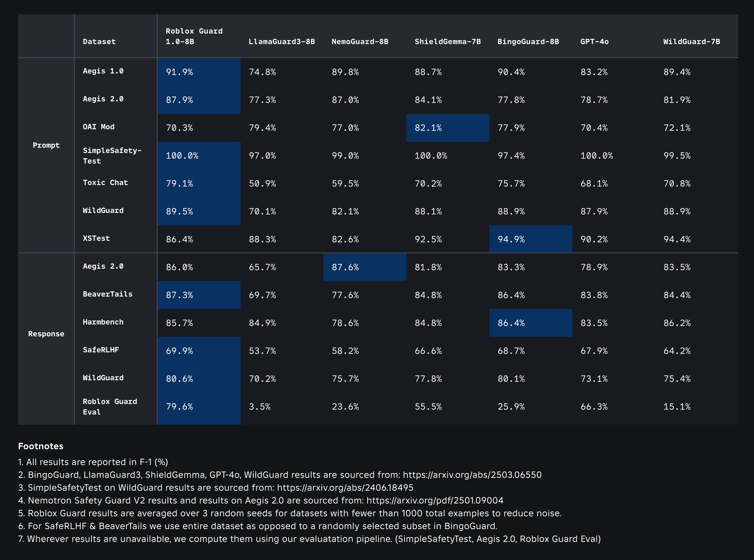Select the ShieldGemma-7B column header
This screenshot has height=560, width=754.
pyautogui.click(x=447, y=42)
